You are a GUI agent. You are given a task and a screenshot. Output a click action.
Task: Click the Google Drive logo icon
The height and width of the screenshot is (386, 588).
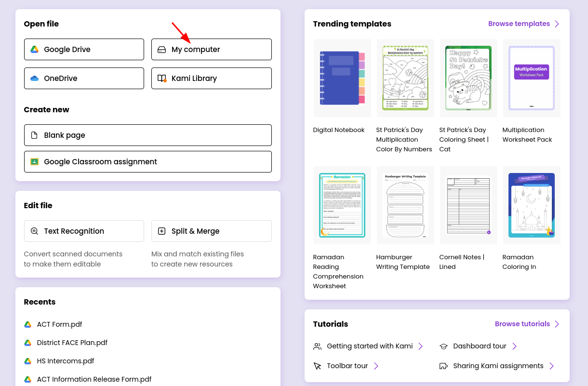tap(34, 50)
